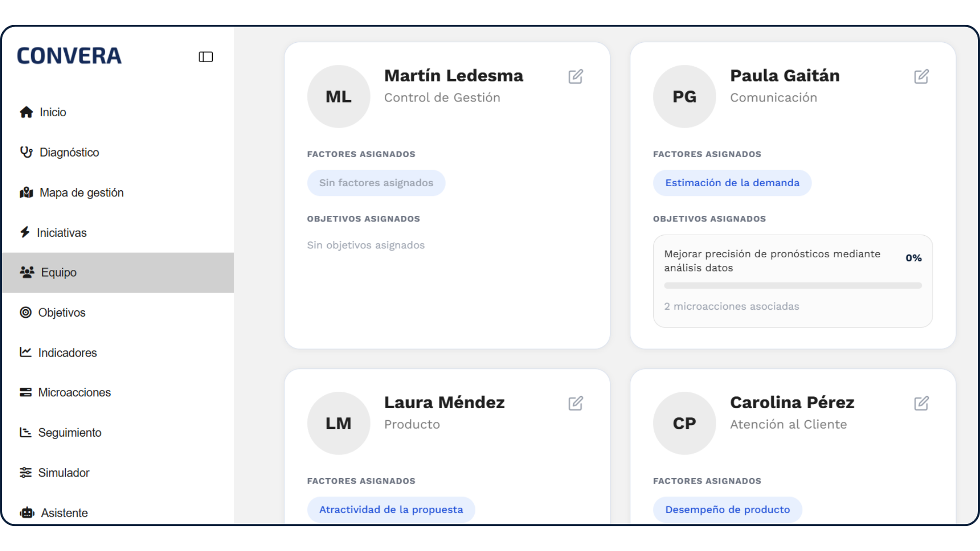
Task: Open Microacciones in sidebar
Action: (118, 392)
